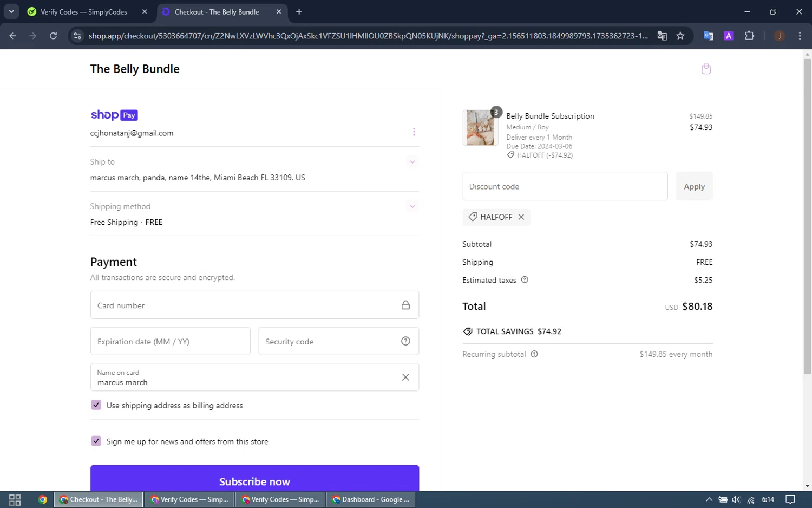Image resolution: width=812 pixels, height=508 pixels.
Task: Click the Shop Pay logo
Action: click(114, 115)
